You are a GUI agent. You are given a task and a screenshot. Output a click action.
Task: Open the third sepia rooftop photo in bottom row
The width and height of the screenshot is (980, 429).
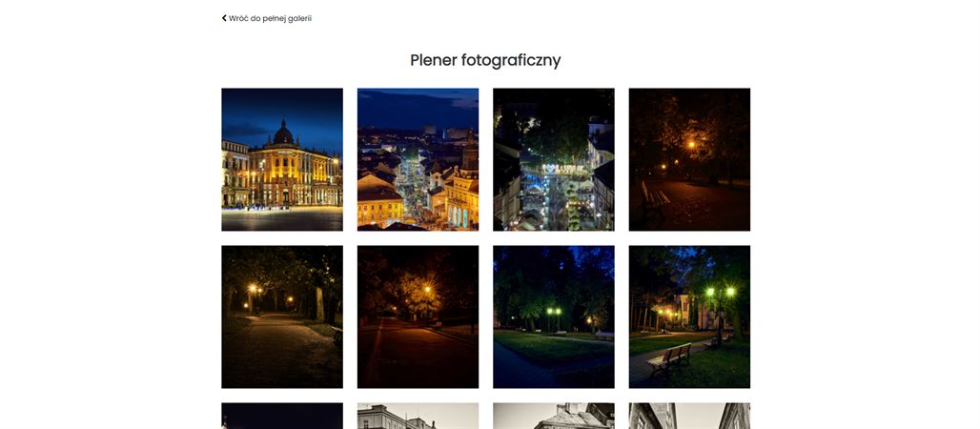[553, 416]
